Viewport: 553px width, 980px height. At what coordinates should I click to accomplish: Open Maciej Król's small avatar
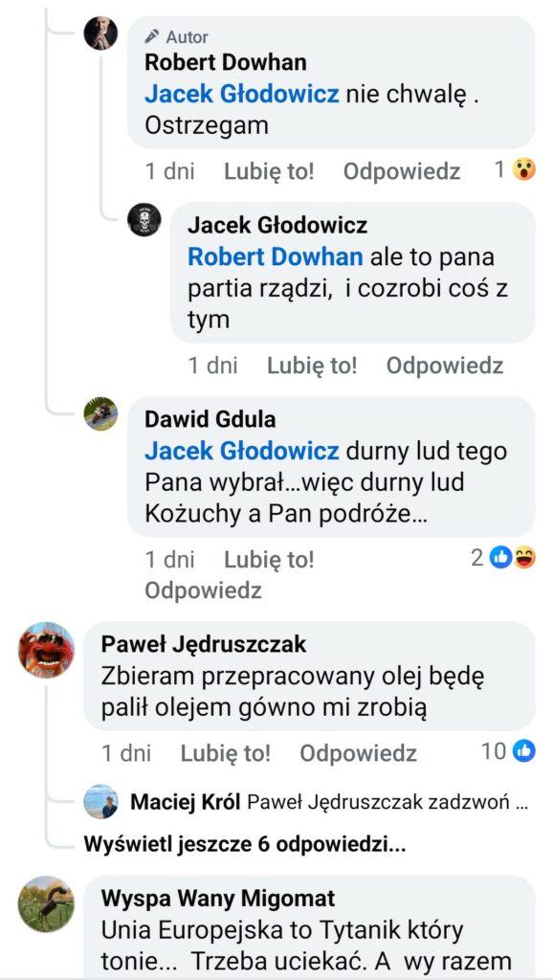(100, 801)
